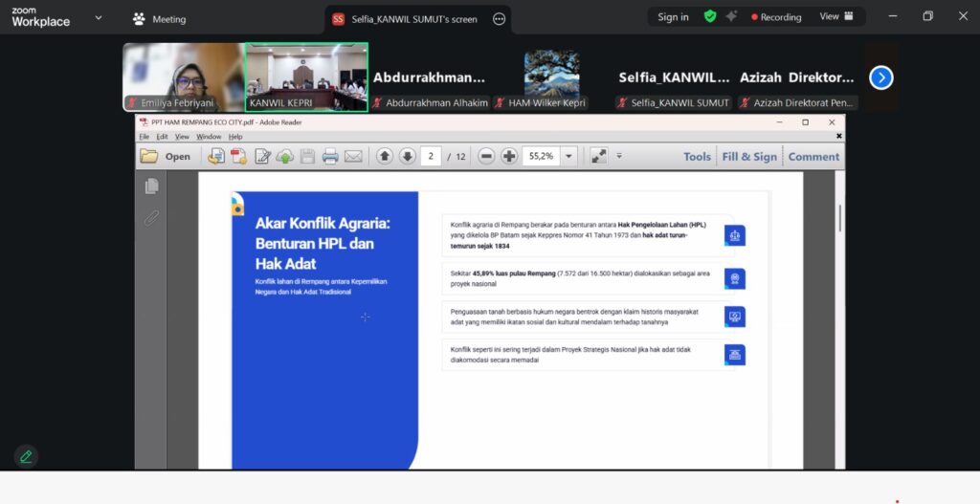The image size is (980, 504).
Task: Open the View menu in Adobe Reader
Action: click(x=182, y=136)
